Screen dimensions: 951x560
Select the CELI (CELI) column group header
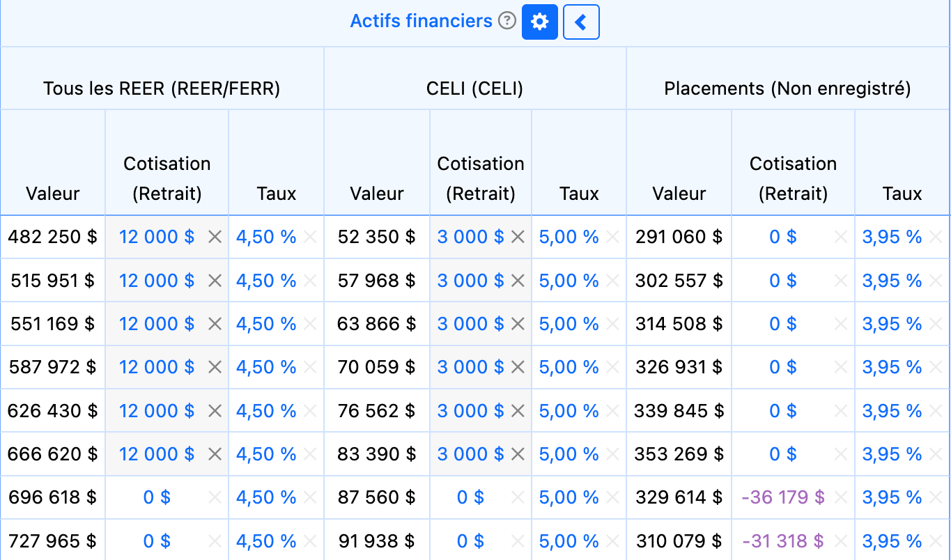tap(474, 88)
